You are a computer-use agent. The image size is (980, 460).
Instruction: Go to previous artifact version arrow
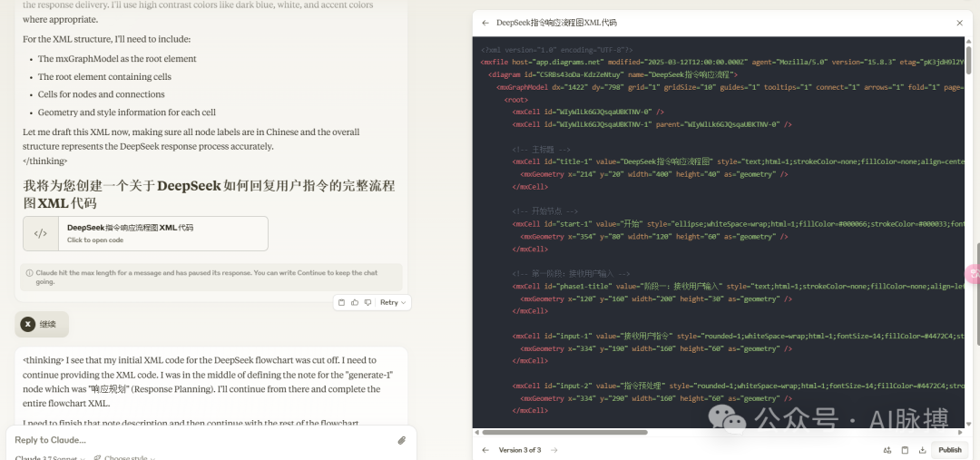click(x=485, y=450)
